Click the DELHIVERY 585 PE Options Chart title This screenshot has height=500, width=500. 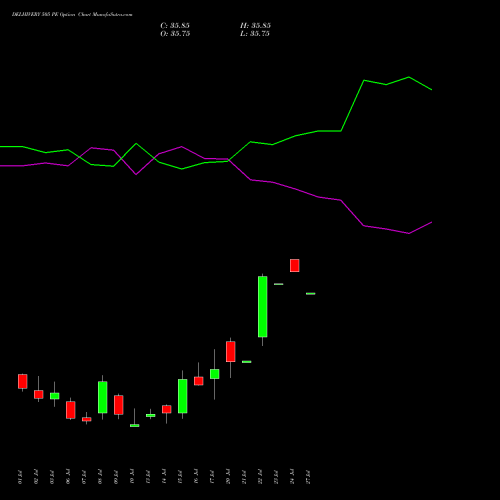click(72, 15)
